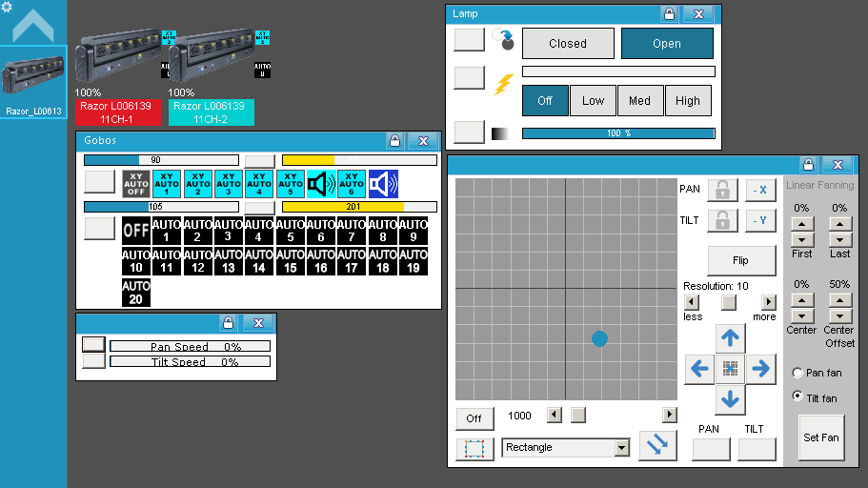Select AUTO 20 program tile
Image resolution: width=868 pixels, height=488 pixels.
tap(136, 293)
